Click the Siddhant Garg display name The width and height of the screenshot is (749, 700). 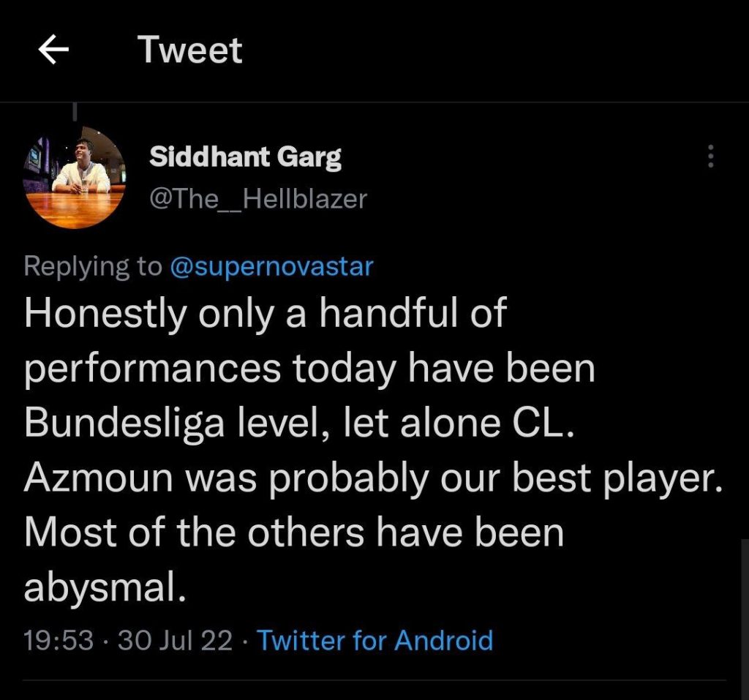point(245,157)
